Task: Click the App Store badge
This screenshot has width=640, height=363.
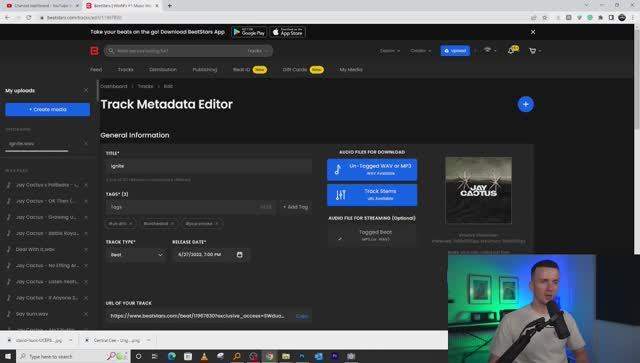Action: (287, 32)
